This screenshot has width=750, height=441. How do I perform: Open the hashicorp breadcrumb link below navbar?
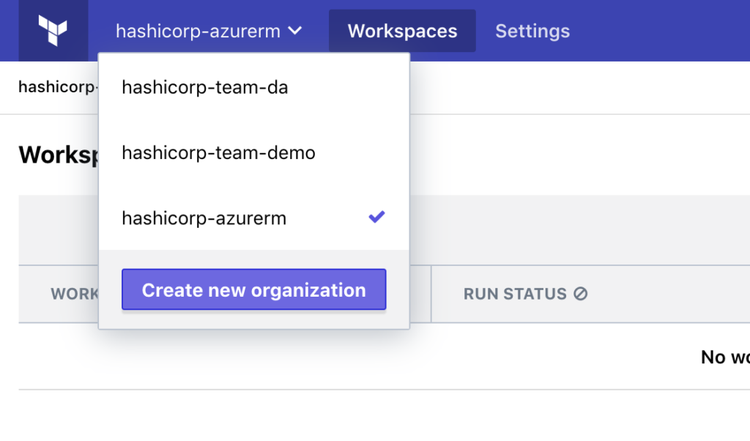(x=57, y=87)
